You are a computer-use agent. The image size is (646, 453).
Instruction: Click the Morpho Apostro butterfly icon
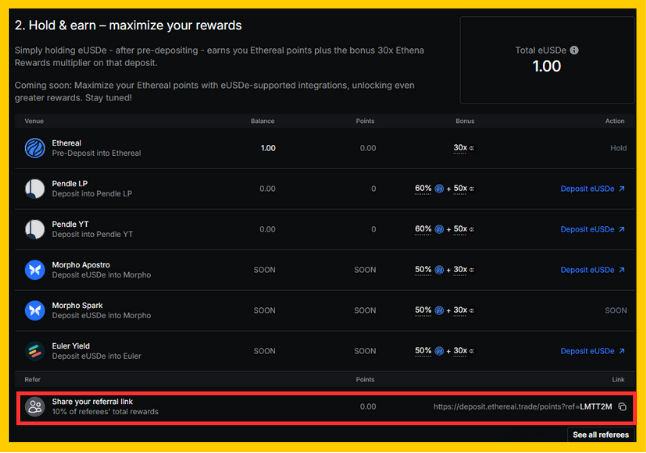click(35, 270)
